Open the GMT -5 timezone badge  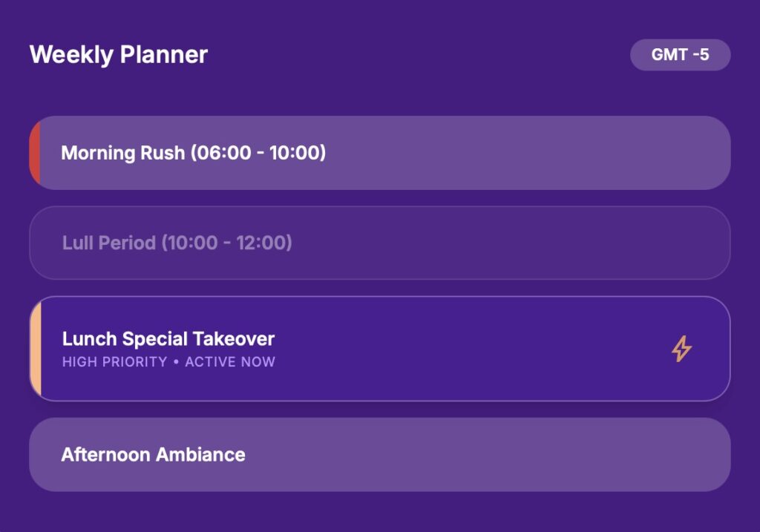[x=680, y=55]
